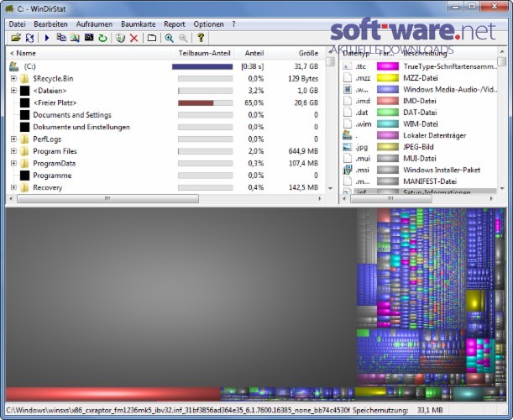Click the $Recycle.Bin folder icon

point(24,79)
